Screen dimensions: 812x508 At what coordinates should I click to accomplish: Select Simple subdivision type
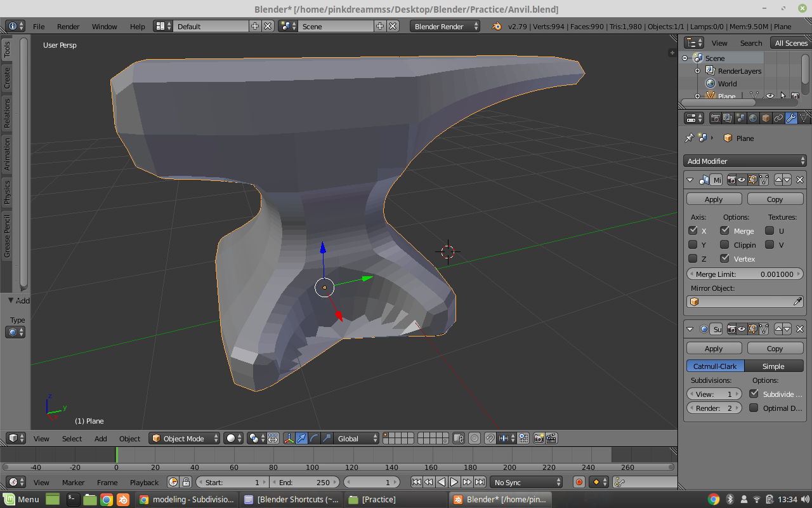773,366
